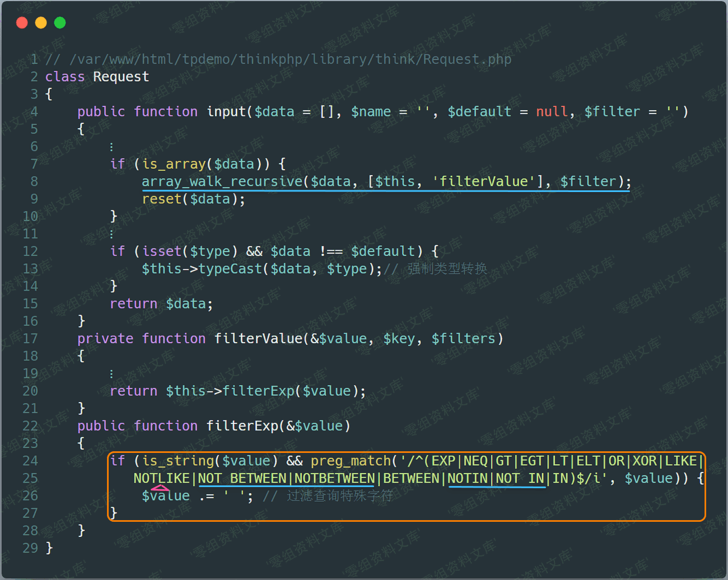Click the preg_match call on line 24
Screen dimensions: 728x580
coord(351,461)
